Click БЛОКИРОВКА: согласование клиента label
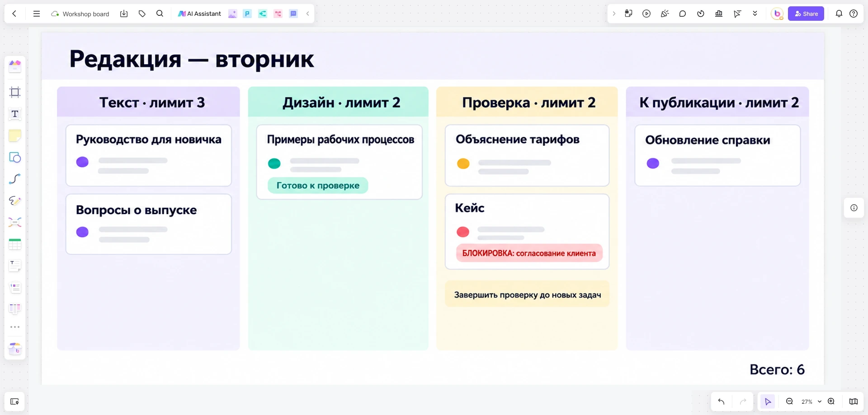Viewport: 868px width, 415px height. [529, 253]
